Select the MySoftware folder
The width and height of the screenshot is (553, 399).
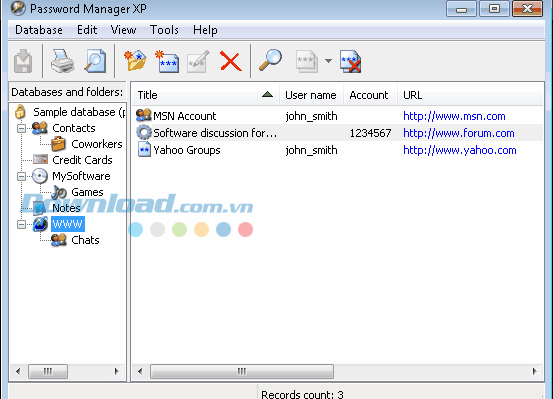click(x=81, y=176)
